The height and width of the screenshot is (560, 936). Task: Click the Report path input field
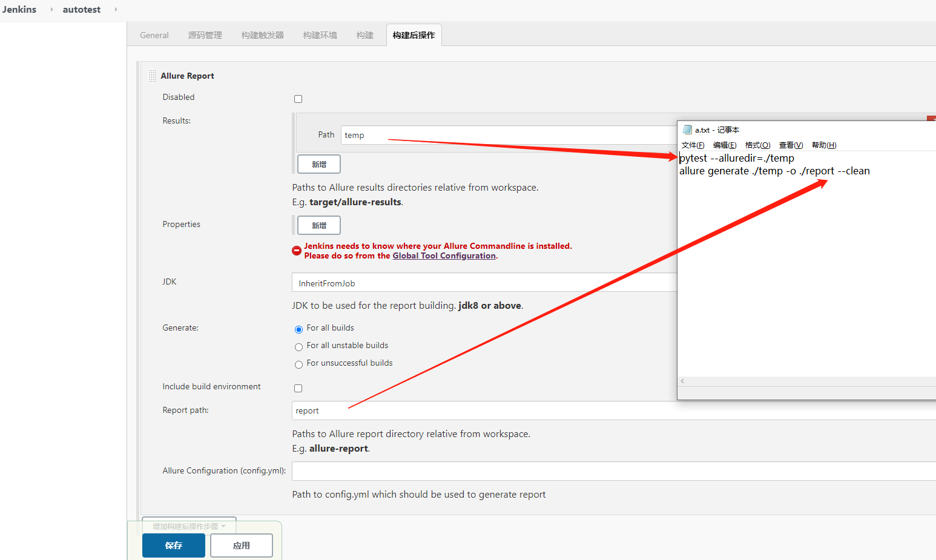[614, 410]
